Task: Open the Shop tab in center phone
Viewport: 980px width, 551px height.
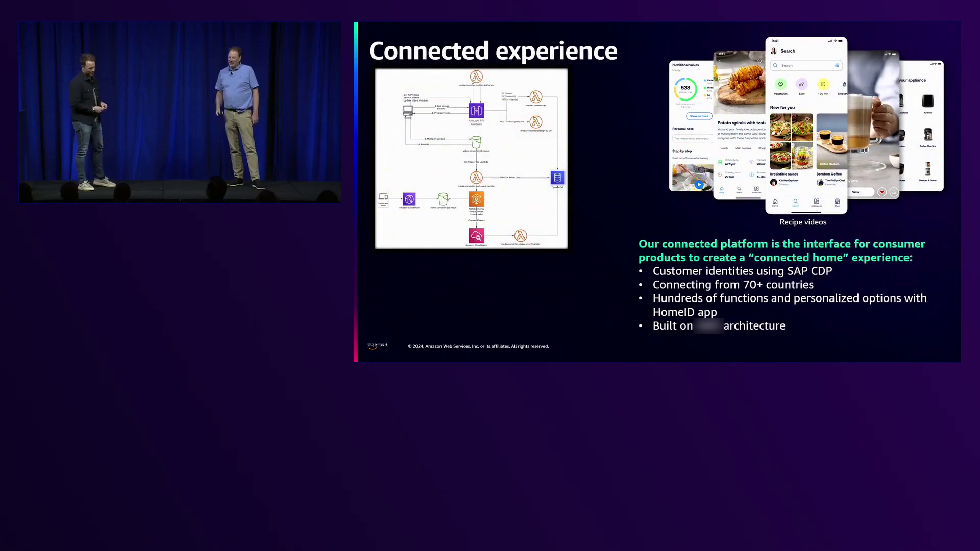Action: [x=837, y=202]
